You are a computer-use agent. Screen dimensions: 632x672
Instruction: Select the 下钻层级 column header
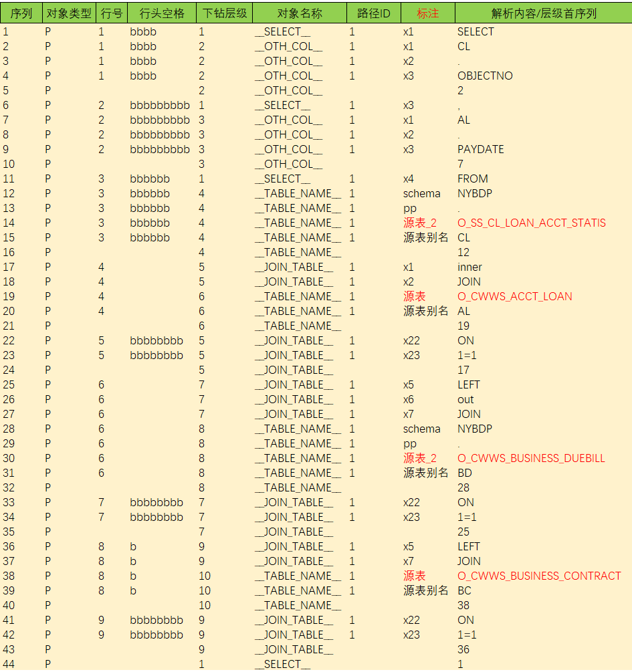225,13
